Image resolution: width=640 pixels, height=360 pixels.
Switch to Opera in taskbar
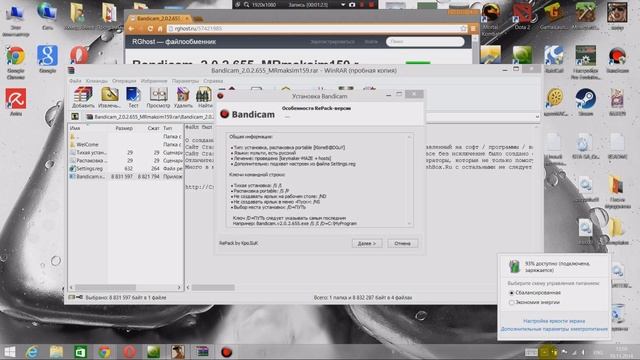click(129, 352)
